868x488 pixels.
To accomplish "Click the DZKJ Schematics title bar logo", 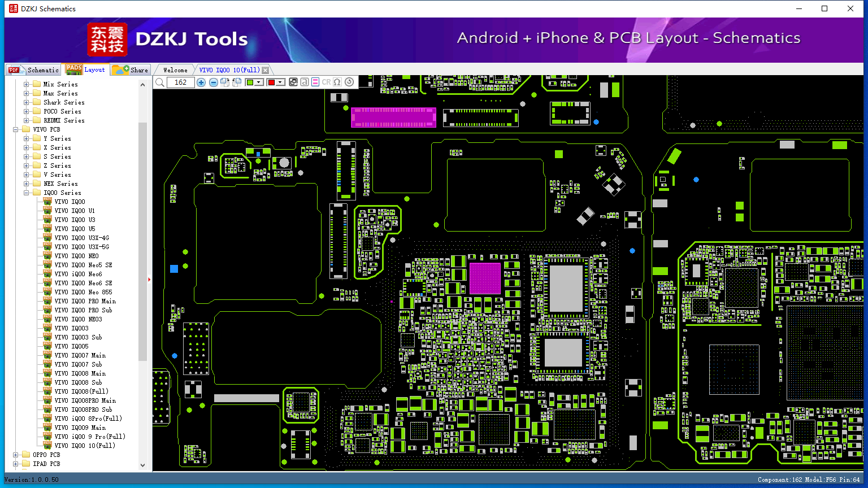I will (14, 8).
